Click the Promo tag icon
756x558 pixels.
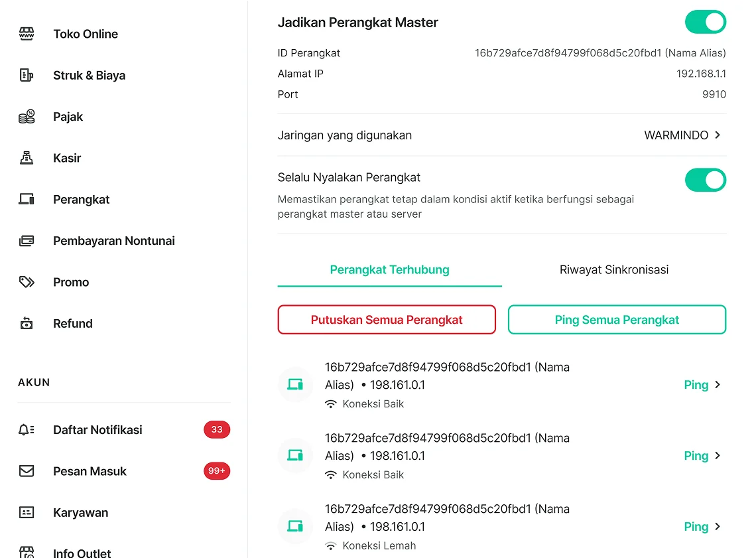click(27, 282)
